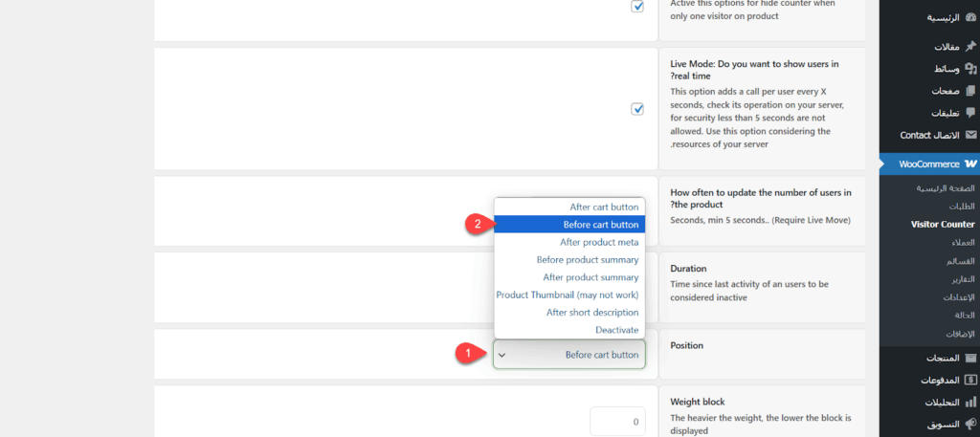Click the envelope icon for Contact

point(970,135)
